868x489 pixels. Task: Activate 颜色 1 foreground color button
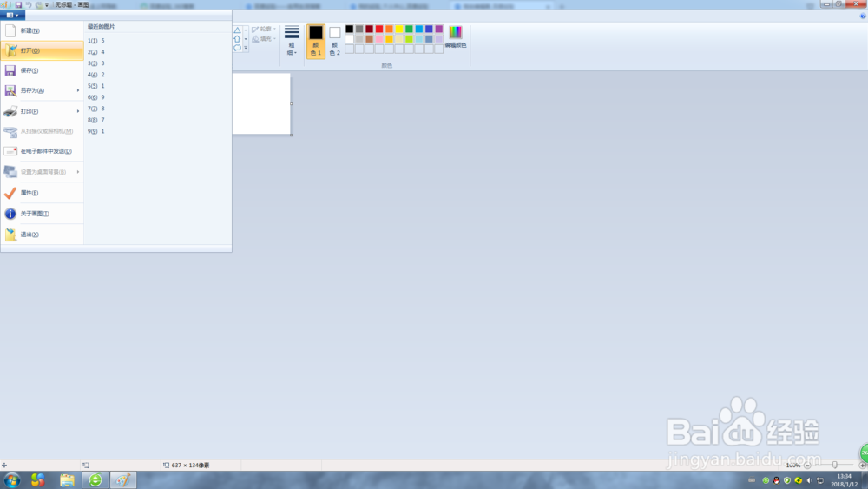(316, 41)
